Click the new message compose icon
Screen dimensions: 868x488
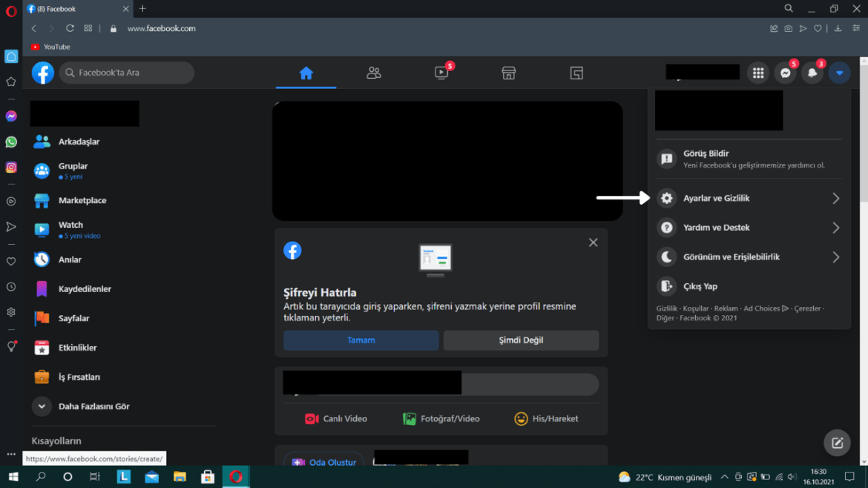click(837, 443)
